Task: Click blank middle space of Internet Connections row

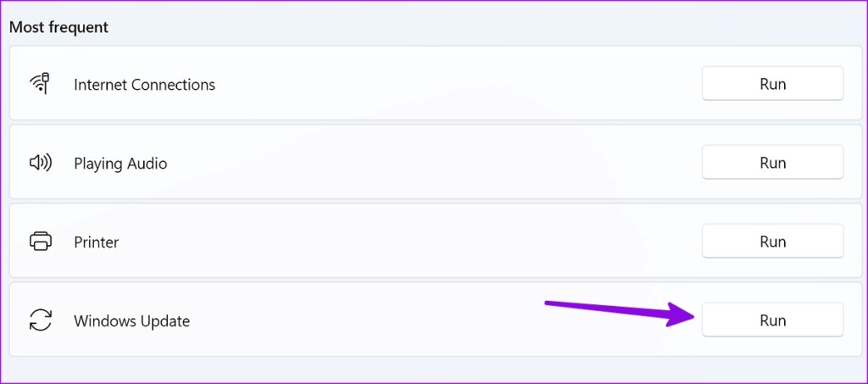Action: (458, 84)
